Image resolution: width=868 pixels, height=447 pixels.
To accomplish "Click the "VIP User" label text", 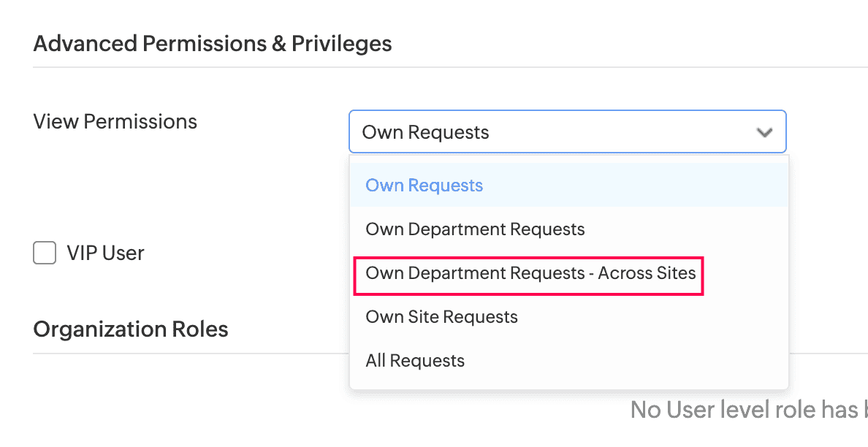I will 105,253.
